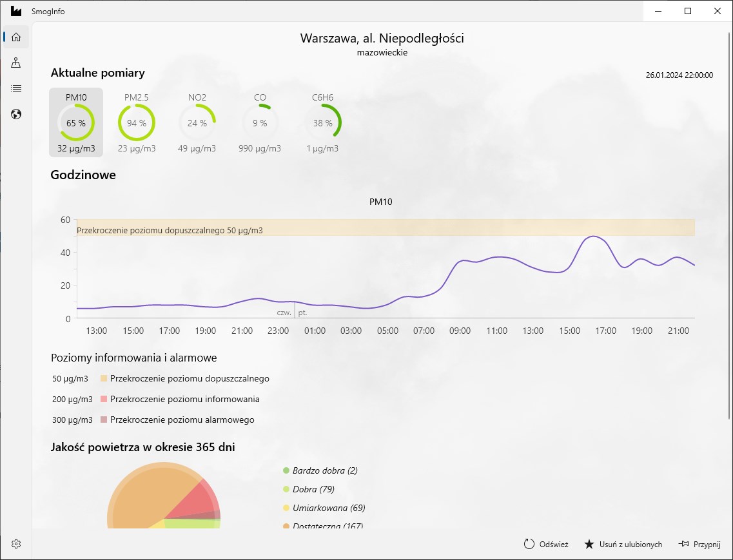733x560 pixels.
Task: Open the globe icon in sidebar
Action: pos(16,114)
